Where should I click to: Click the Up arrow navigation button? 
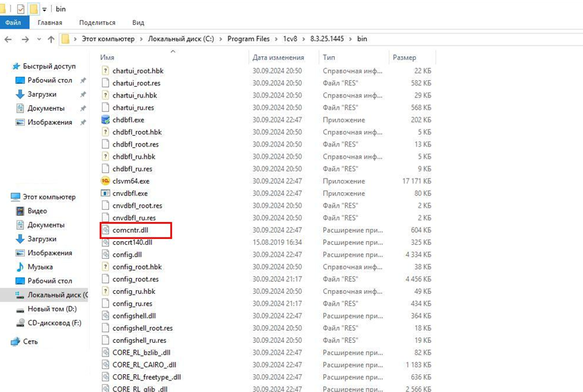[51, 40]
